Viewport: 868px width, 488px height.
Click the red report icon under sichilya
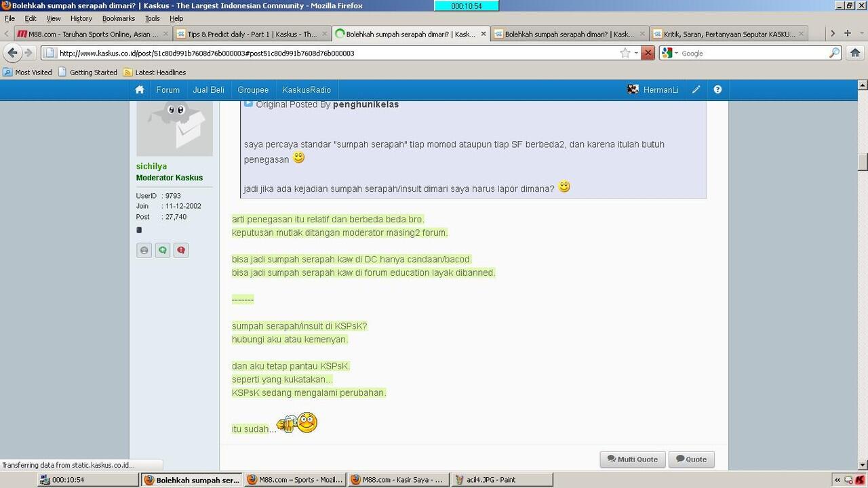(181, 250)
